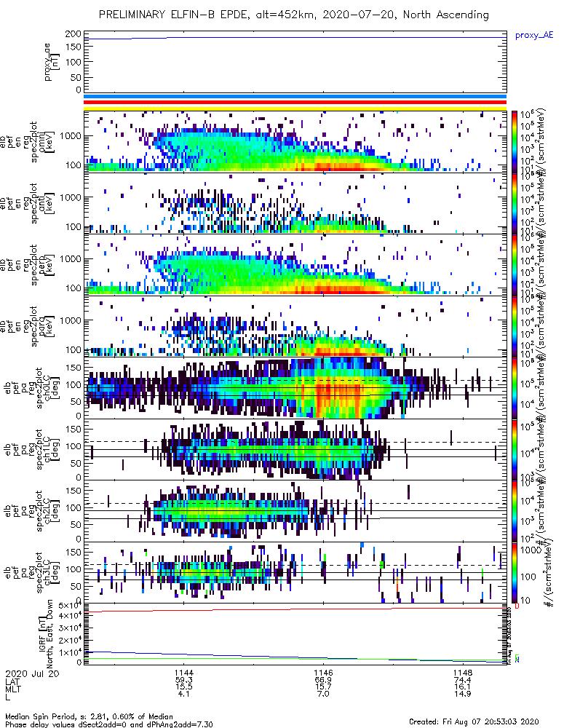Click the red Down line in IGRF panel
This screenshot has width=564, height=728.
pos(295,609)
